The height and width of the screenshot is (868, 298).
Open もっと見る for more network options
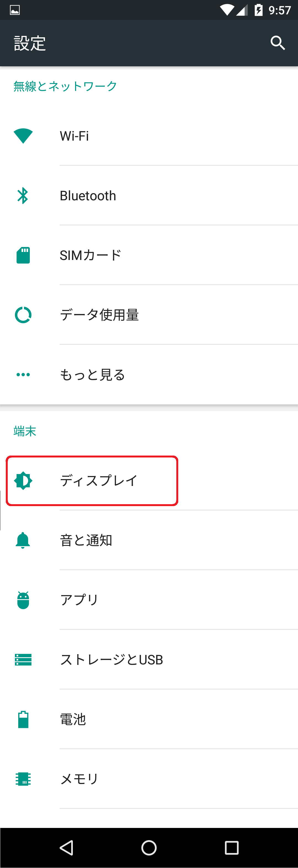(x=149, y=374)
